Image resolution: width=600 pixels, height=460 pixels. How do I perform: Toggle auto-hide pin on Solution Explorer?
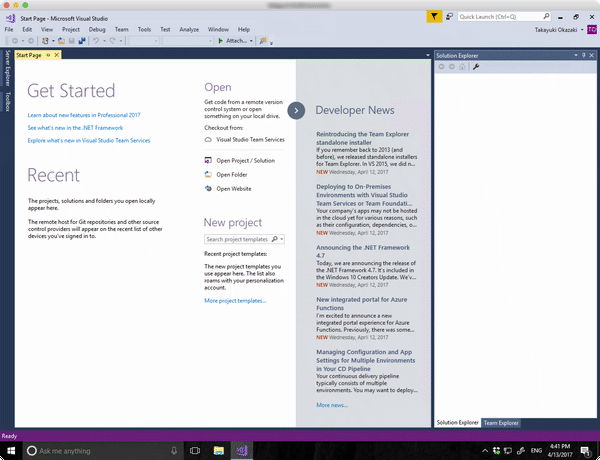[x=582, y=55]
